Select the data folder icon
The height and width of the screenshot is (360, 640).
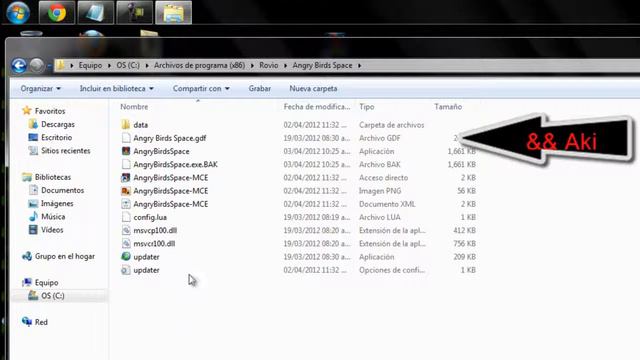(x=126, y=124)
